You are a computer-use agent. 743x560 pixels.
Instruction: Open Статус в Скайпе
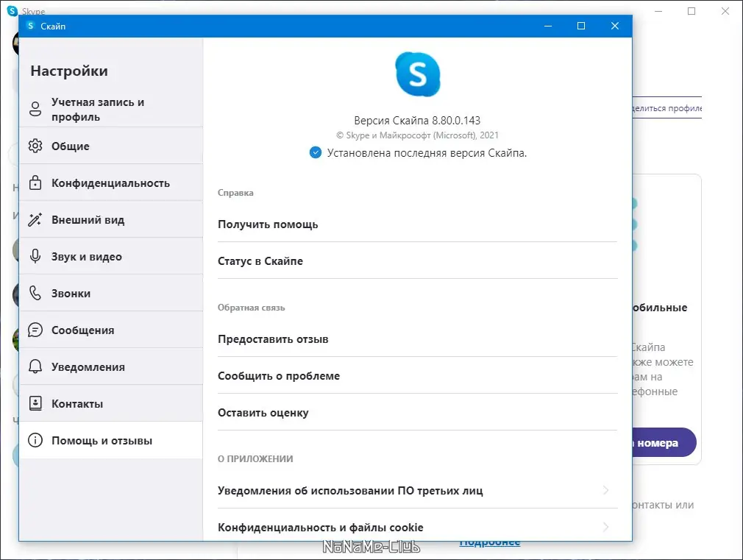pos(417,260)
